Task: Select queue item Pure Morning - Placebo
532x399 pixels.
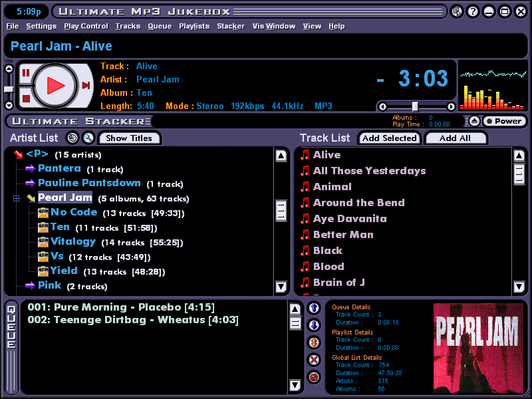Action: click(x=121, y=307)
